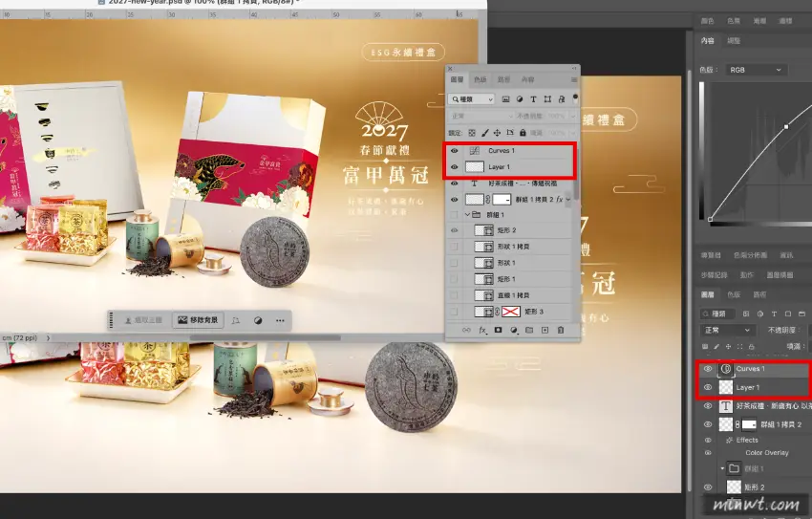Show 形狀 1 拷貝 layer in floating panel
Viewport: 812px width, 519px height.
pyautogui.click(x=454, y=247)
